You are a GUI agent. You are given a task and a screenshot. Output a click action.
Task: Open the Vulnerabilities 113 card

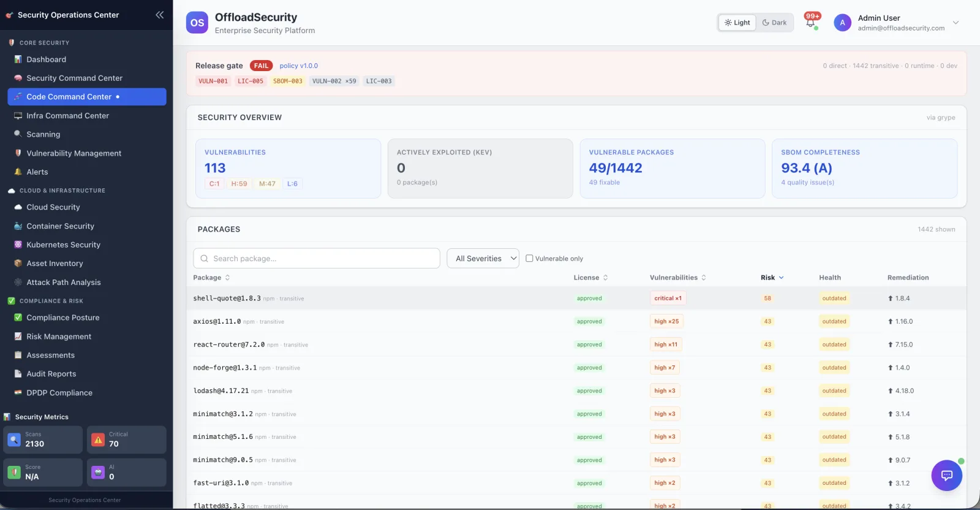click(288, 169)
